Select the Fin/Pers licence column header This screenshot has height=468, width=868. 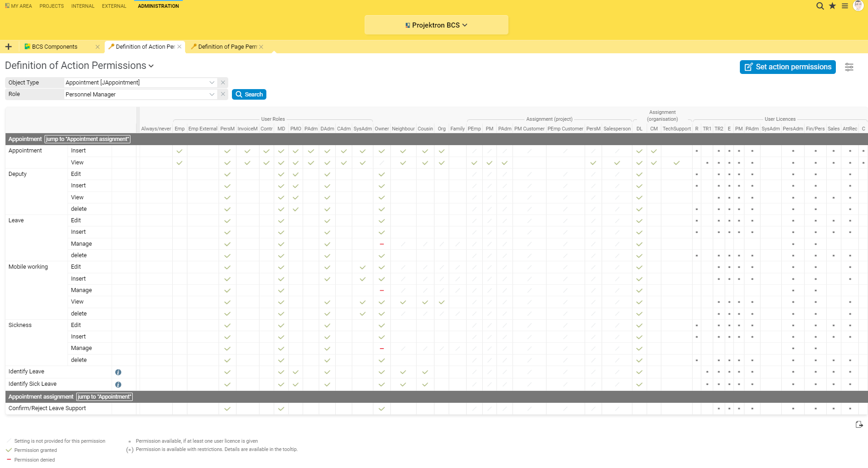(815, 129)
